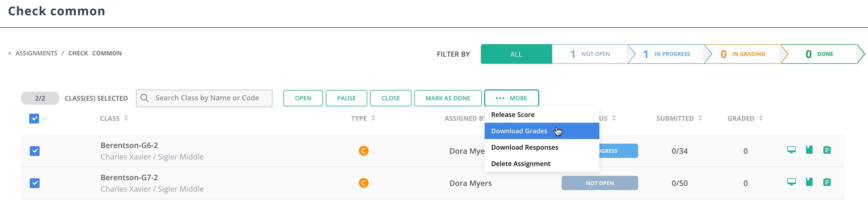This screenshot has width=868, height=205.
Task: Expand the select-all dropdown chevron
Action: [x=45, y=119]
